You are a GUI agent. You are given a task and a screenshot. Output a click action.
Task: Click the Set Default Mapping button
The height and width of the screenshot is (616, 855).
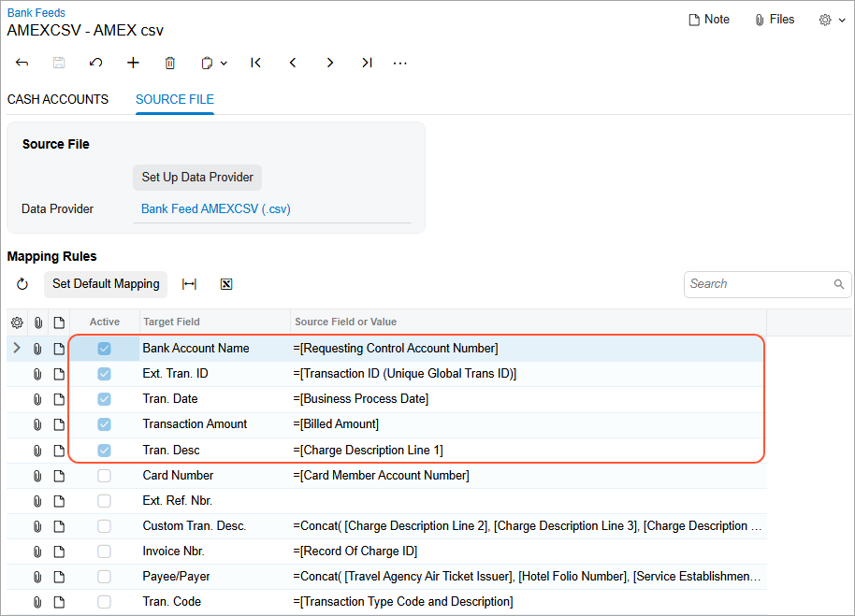point(106,284)
